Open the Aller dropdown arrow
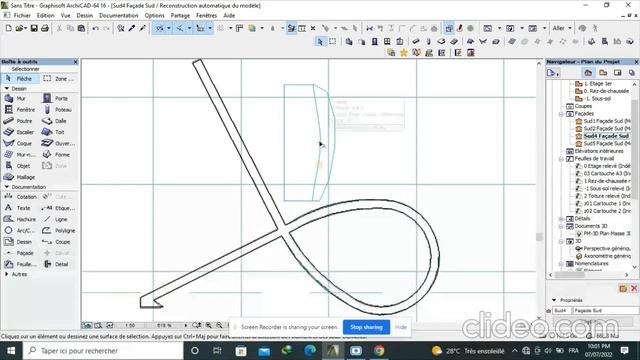640x360 pixels. click(x=570, y=28)
